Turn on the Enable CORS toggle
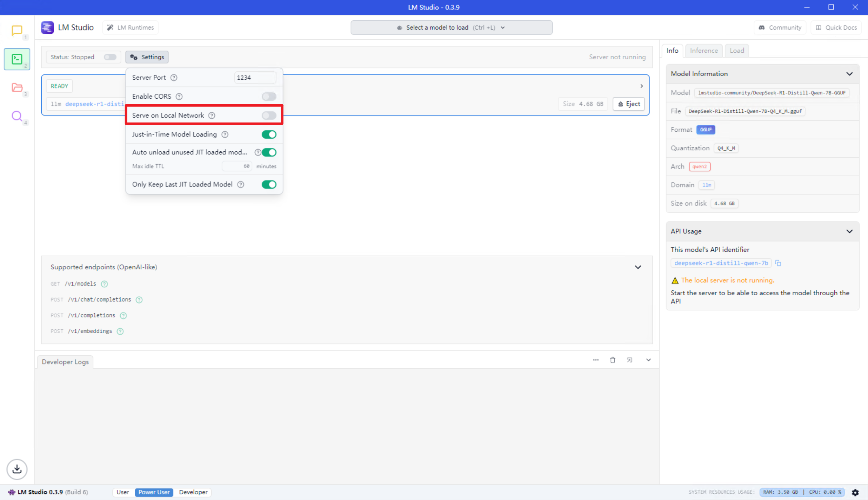The width and height of the screenshot is (868, 500). 269,97
